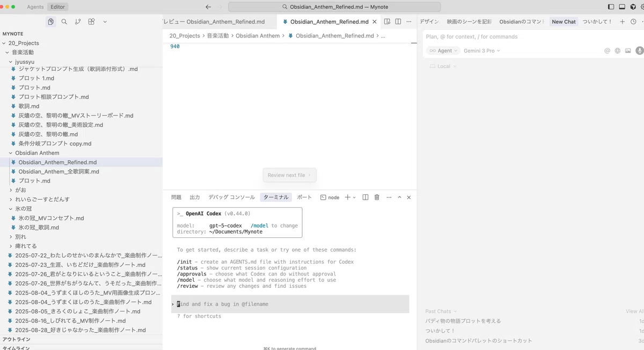Open the new terminal profile dropdown arrow

tap(354, 198)
